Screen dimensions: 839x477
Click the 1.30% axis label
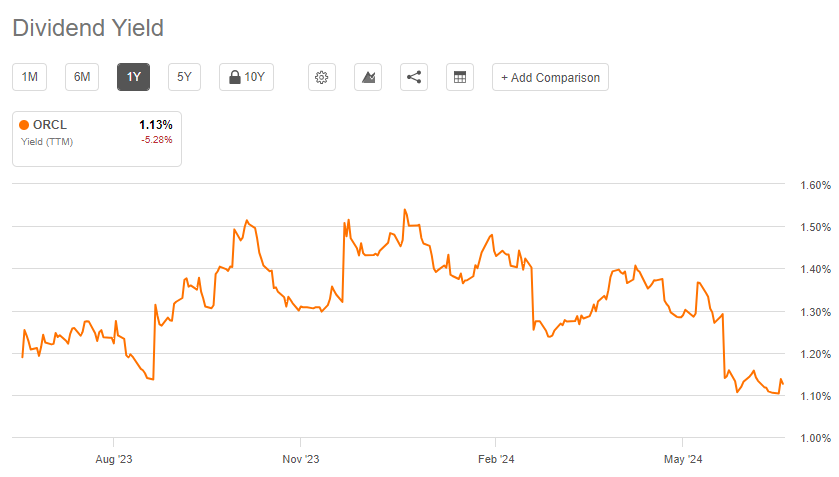click(x=815, y=312)
